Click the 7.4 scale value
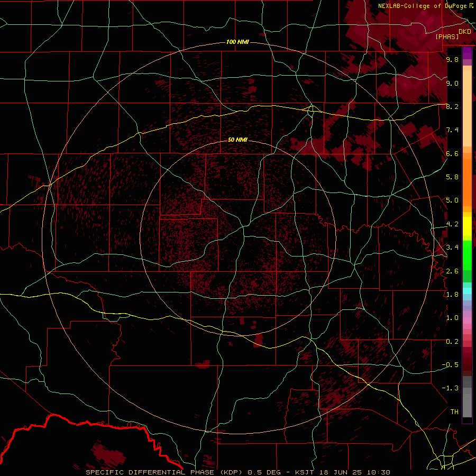Viewport: 476px width, 476px height. [x=452, y=130]
